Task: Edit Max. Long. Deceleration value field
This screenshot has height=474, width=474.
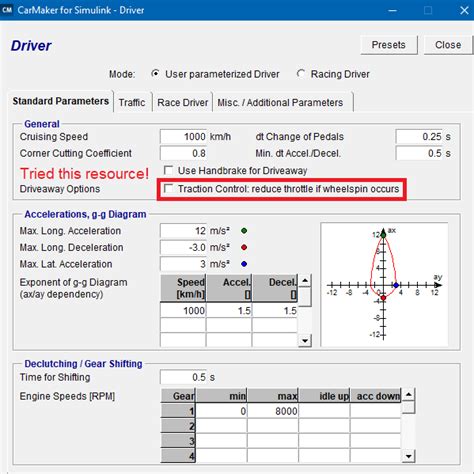Action: point(183,247)
